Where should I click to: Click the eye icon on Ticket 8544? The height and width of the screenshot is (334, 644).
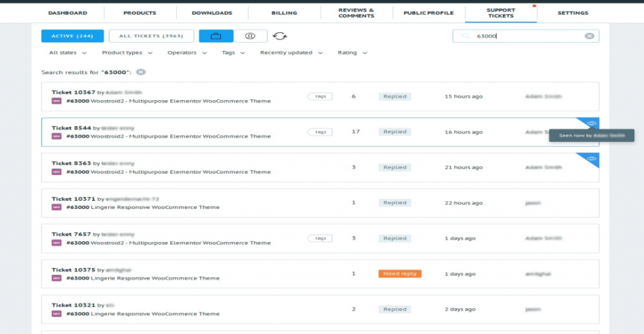pos(592,123)
